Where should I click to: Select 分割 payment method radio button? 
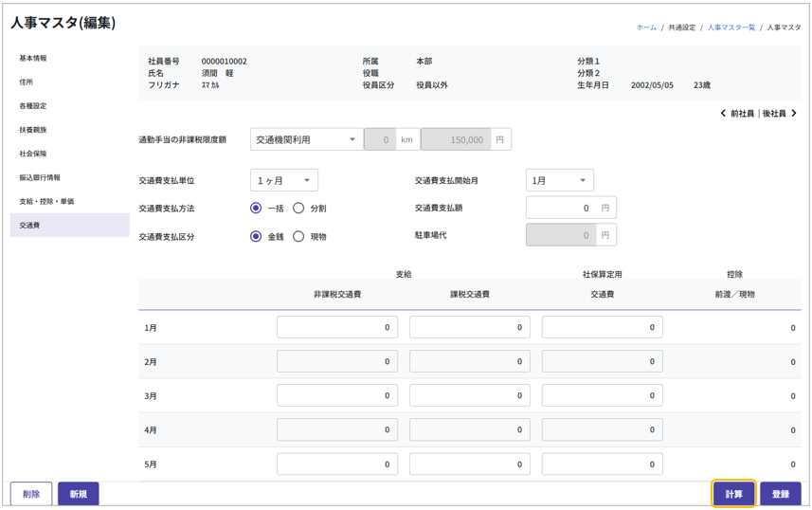pyautogui.click(x=298, y=208)
